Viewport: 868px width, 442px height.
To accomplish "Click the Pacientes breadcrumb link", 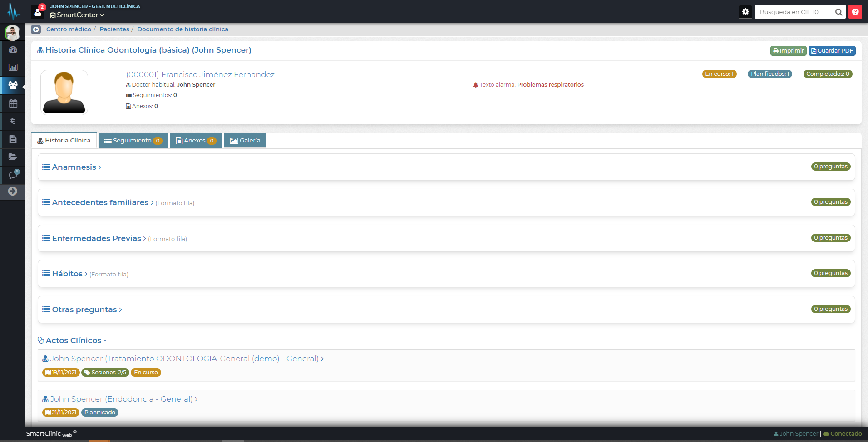I will (x=114, y=29).
